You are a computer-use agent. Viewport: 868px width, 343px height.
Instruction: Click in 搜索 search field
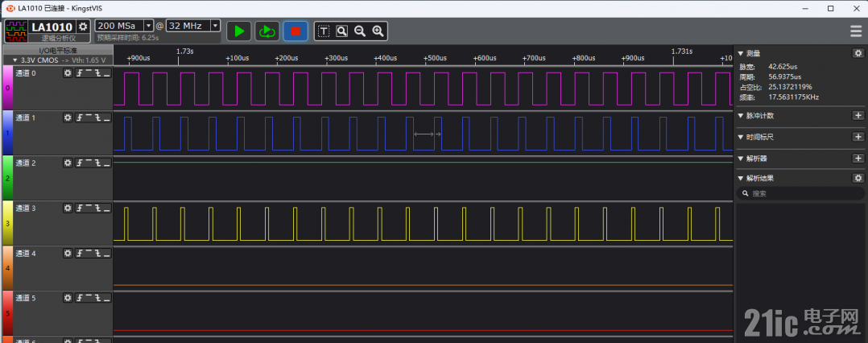[x=800, y=193]
